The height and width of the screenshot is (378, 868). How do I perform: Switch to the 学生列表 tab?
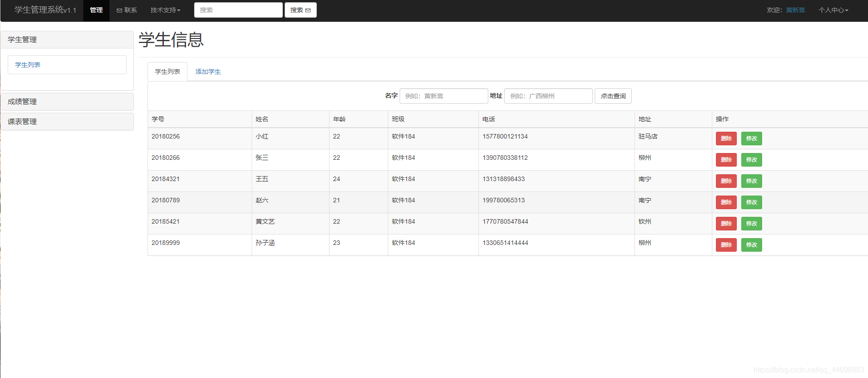(167, 72)
